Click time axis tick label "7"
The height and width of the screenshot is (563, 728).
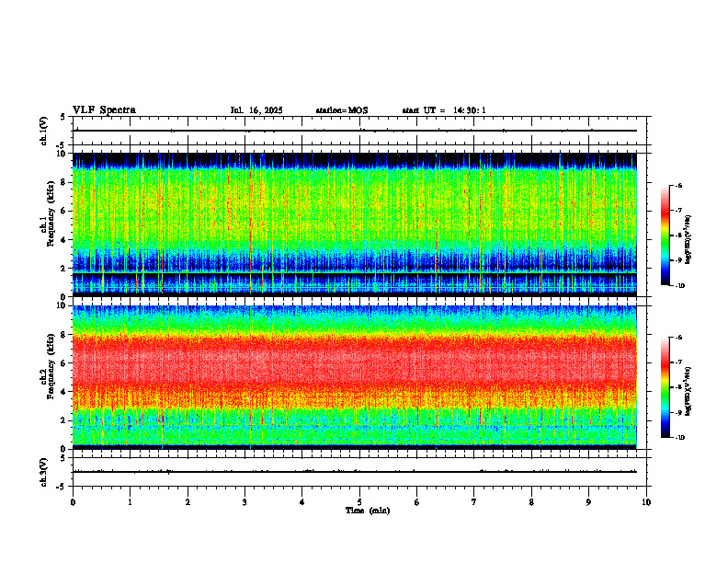[x=474, y=502]
